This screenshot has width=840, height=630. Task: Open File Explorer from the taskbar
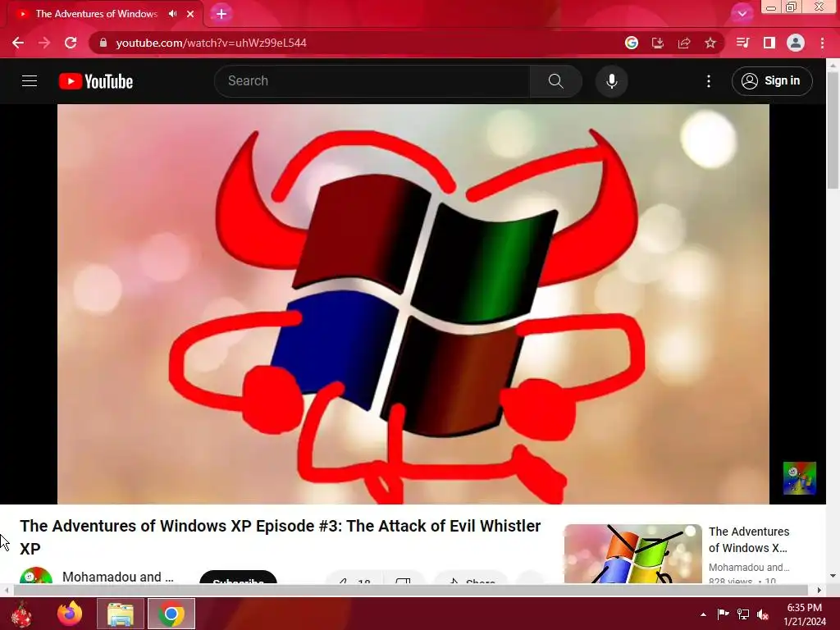tap(120, 614)
